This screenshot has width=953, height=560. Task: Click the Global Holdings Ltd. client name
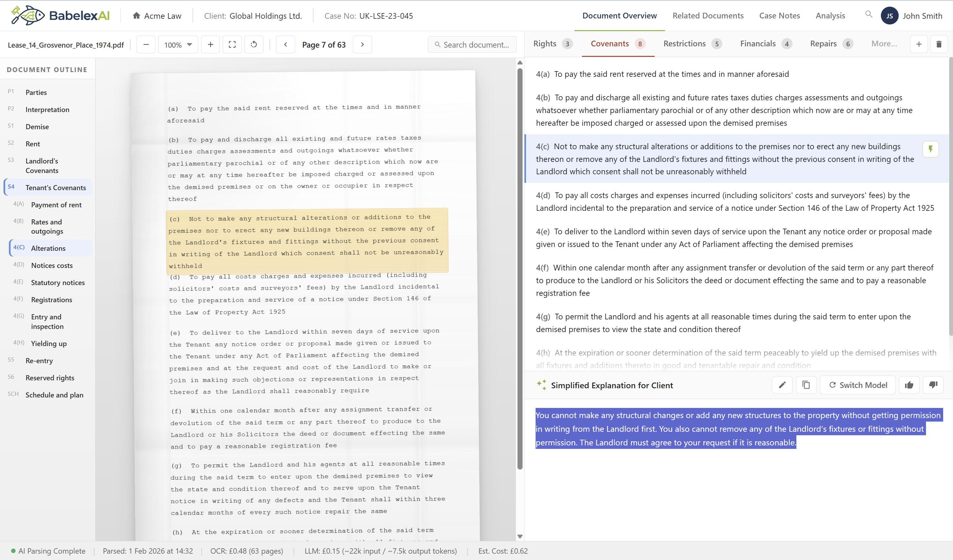coord(266,16)
